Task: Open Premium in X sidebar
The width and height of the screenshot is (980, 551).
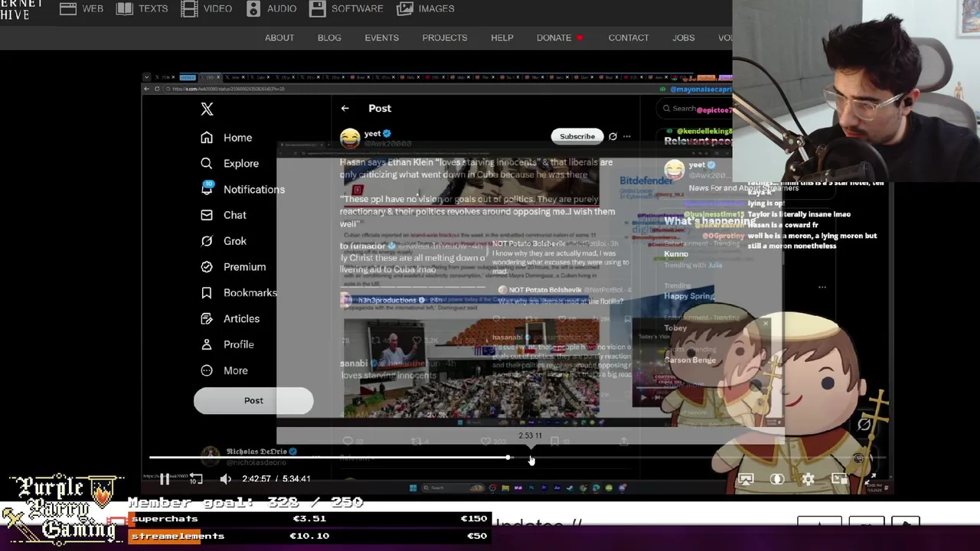Action: 234,267
